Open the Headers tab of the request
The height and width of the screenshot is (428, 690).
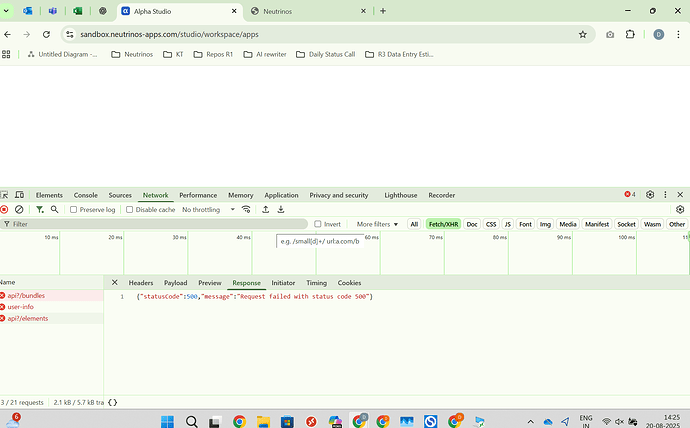tap(141, 283)
